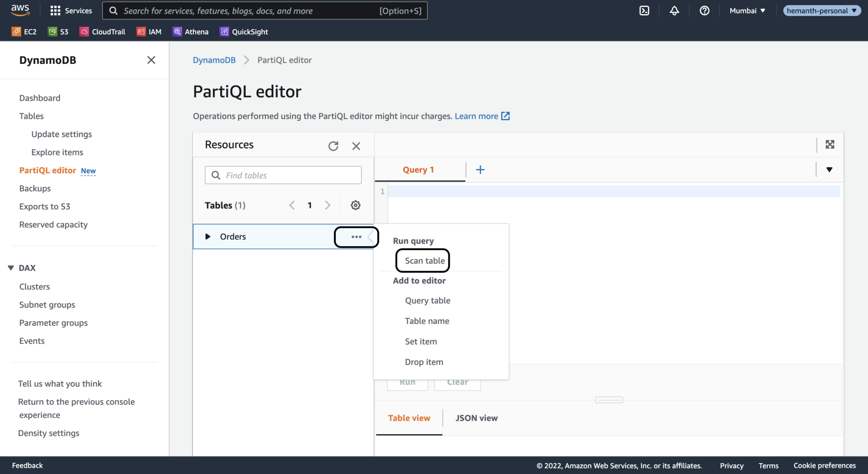This screenshot has width=868, height=474.
Task: Expand the Orders table tree item
Action: pos(208,237)
